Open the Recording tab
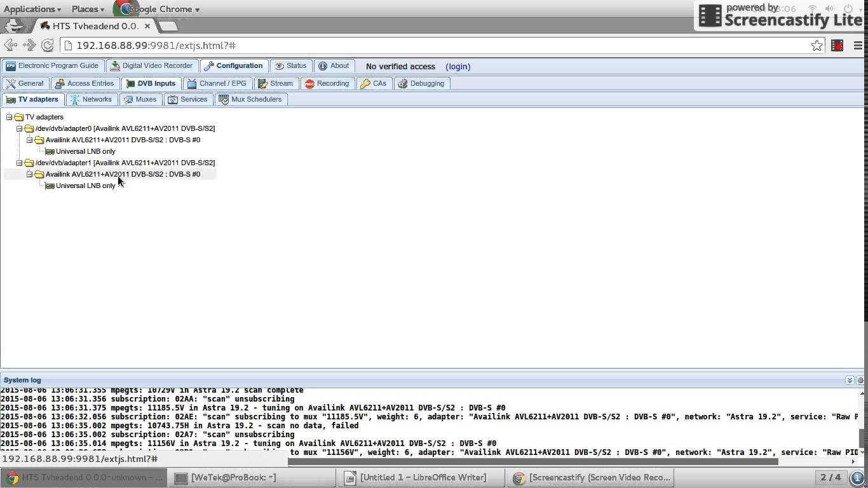The image size is (868, 488). [x=327, y=83]
